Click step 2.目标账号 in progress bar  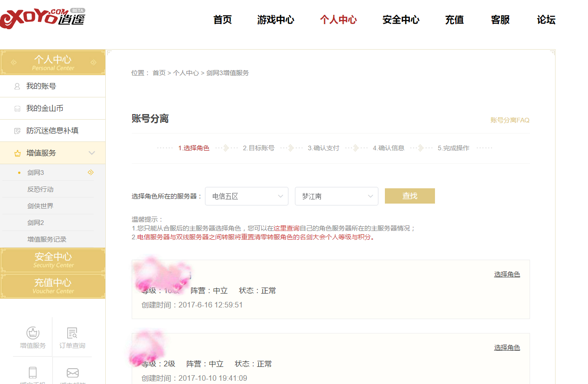259,148
